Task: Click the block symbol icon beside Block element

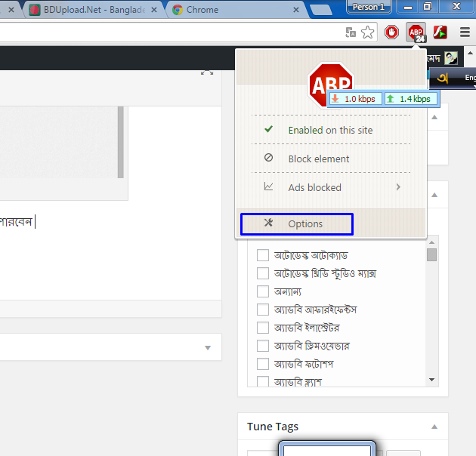Action: pos(268,158)
